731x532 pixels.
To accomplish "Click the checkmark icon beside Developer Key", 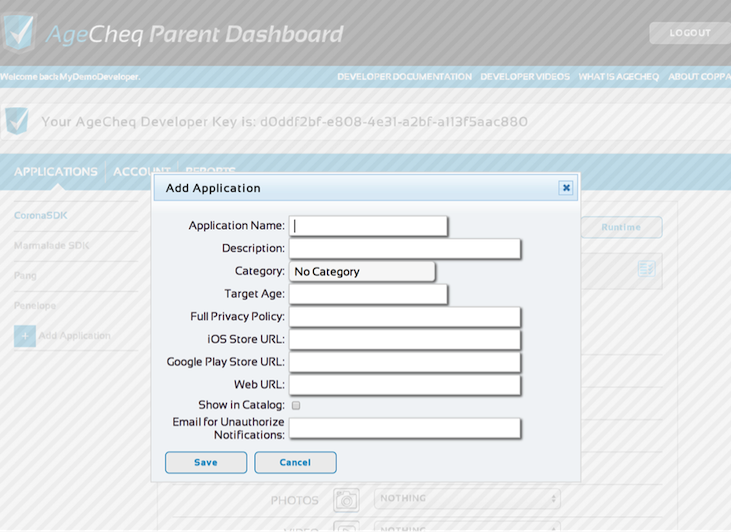I will (x=17, y=121).
